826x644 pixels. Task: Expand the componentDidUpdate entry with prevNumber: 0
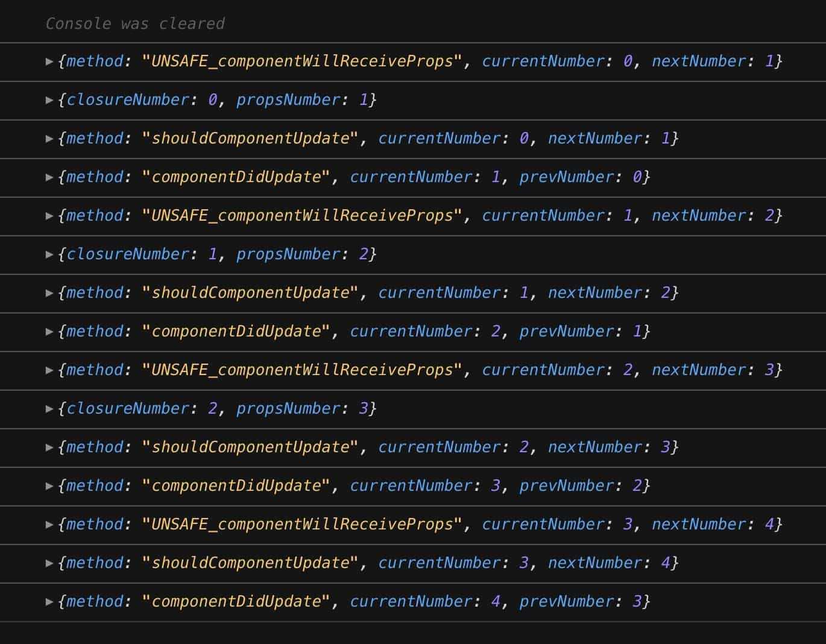coord(50,177)
